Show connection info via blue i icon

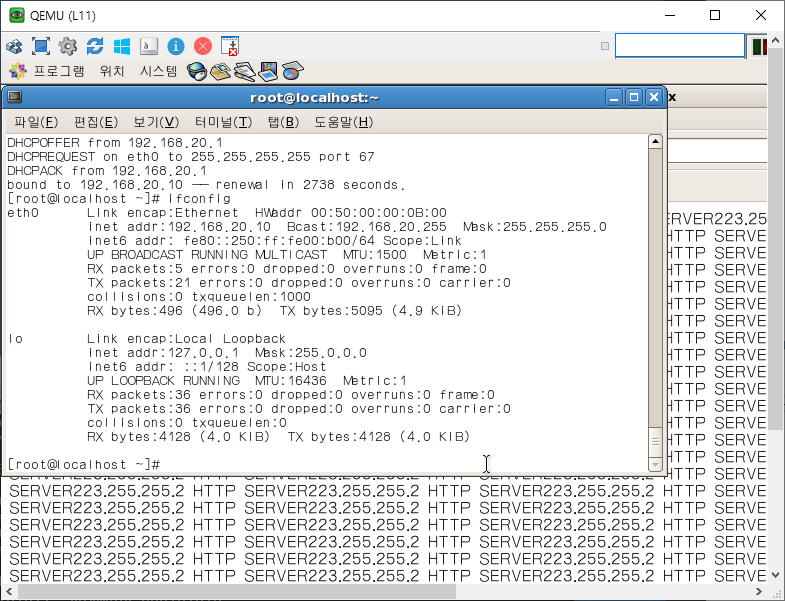coord(176,46)
